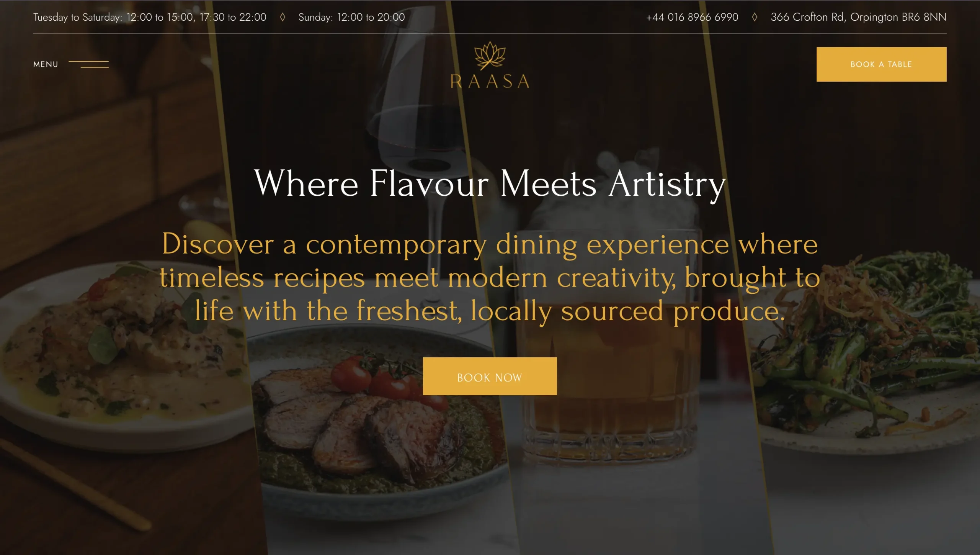The image size is (980, 555).
Task: Open the MENU label in header
Action: (x=46, y=64)
